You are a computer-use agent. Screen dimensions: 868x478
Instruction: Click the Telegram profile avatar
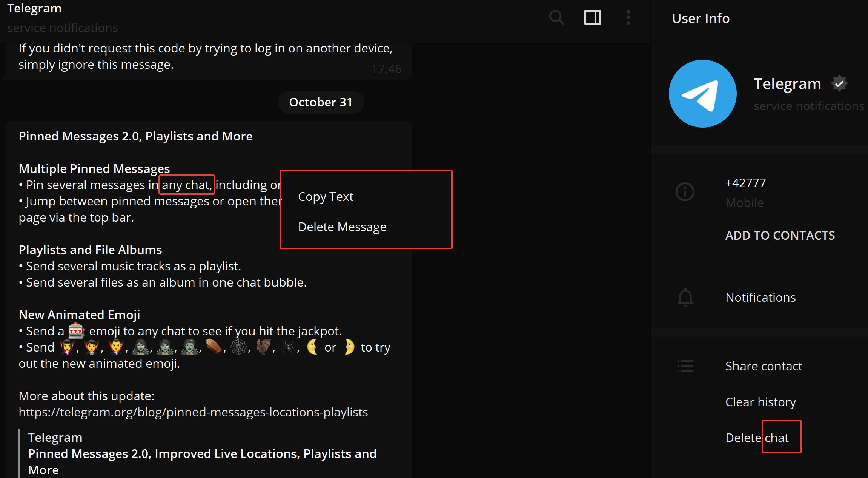pyautogui.click(x=702, y=94)
